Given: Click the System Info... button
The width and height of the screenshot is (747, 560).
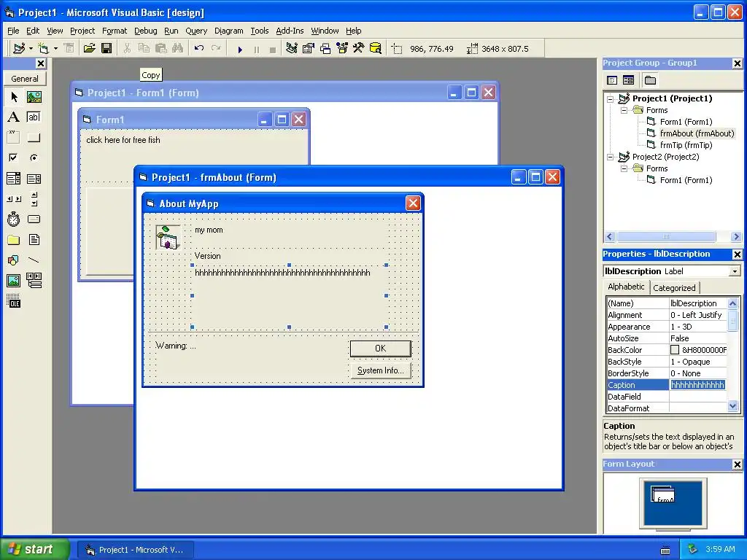Looking at the screenshot, I should (380, 370).
